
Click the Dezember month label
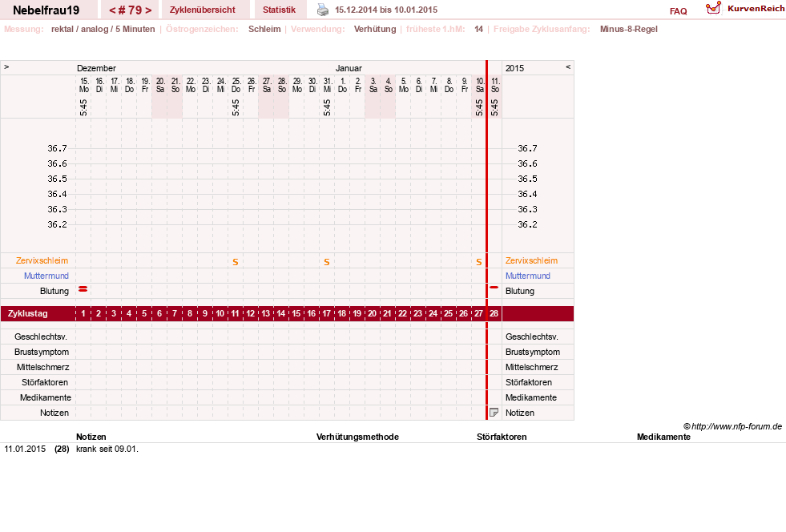tap(96, 68)
